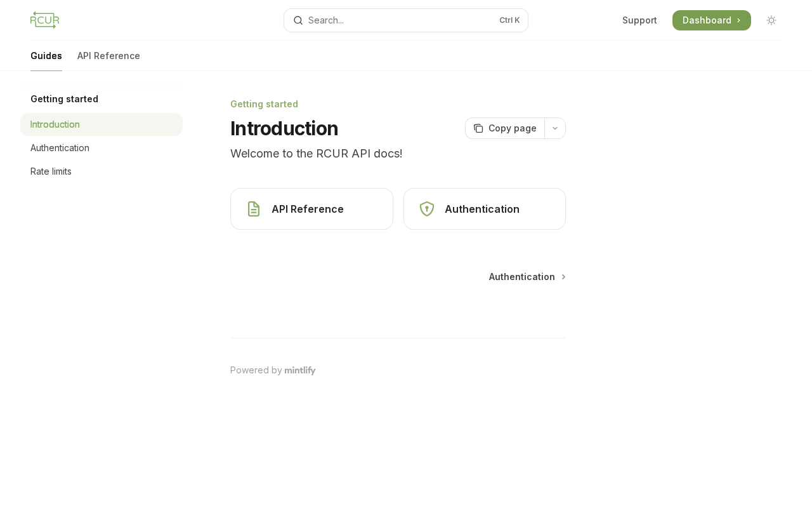
Task: Click the RCUR logo icon
Action: (x=44, y=20)
